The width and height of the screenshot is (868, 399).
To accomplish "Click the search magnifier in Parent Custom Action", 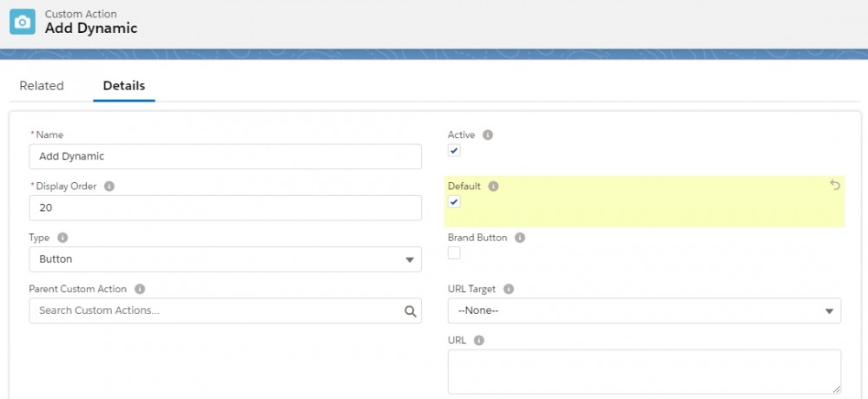I will (411, 311).
